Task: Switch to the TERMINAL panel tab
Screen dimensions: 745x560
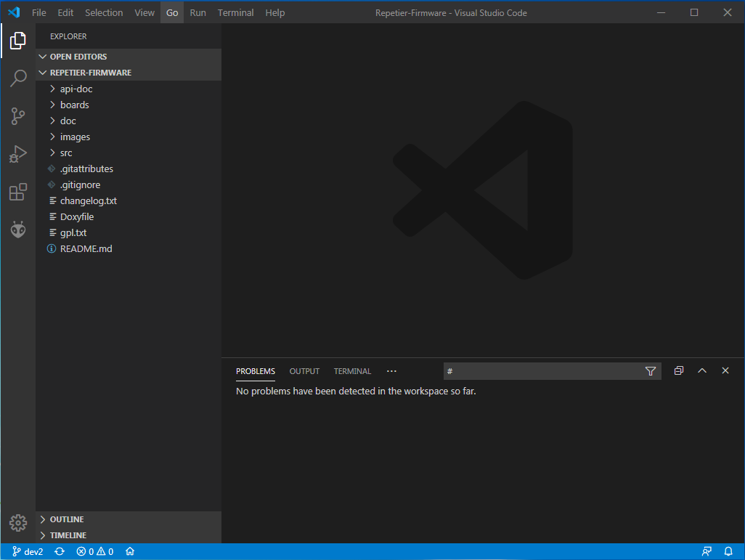Action: coord(353,371)
